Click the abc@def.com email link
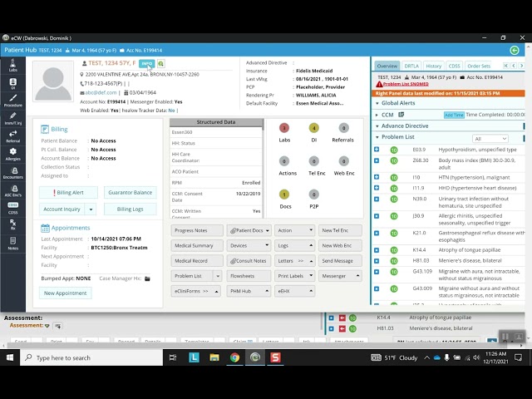The image size is (532, 399). coord(101,92)
